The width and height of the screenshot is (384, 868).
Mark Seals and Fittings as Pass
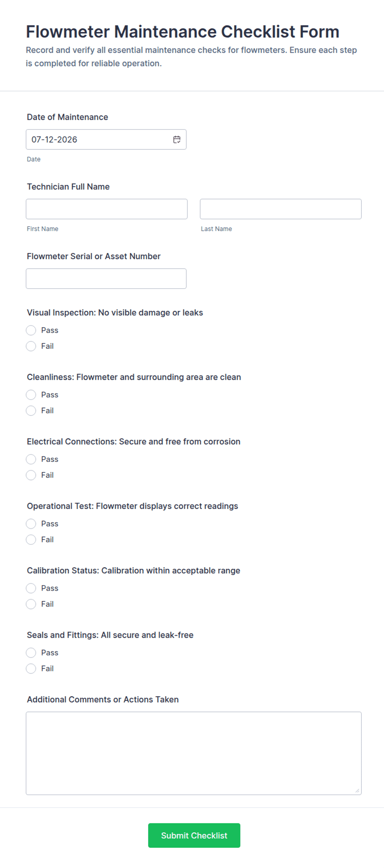tap(31, 653)
